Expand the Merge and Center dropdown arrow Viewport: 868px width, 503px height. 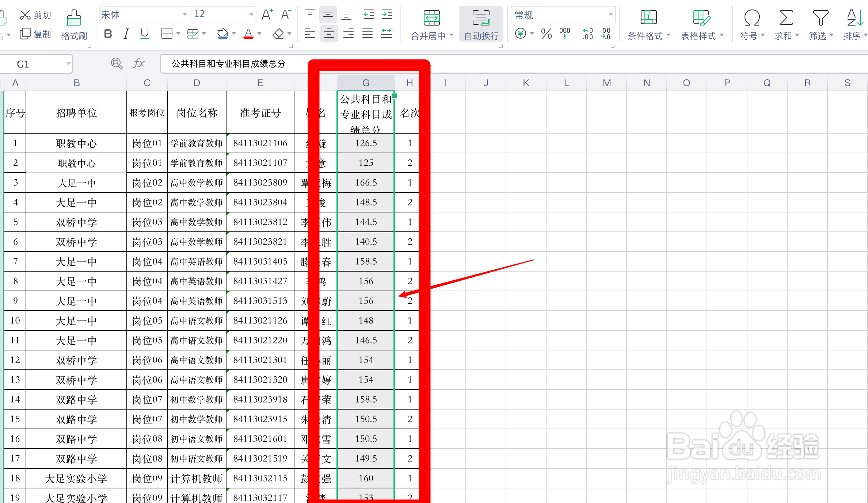[452, 35]
